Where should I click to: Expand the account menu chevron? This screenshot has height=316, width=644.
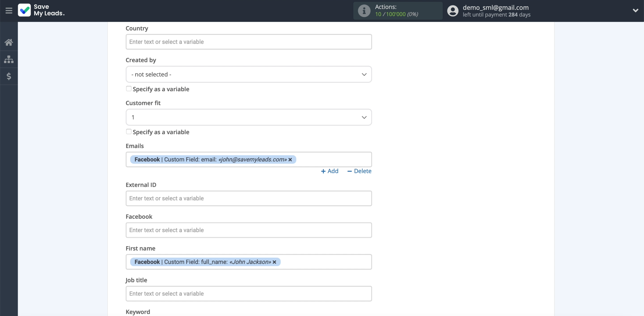click(x=635, y=11)
